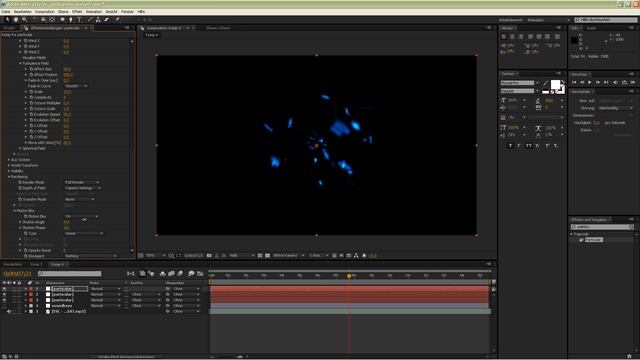
Task: Open Animation workspace dropdown
Action: point(548,20)
